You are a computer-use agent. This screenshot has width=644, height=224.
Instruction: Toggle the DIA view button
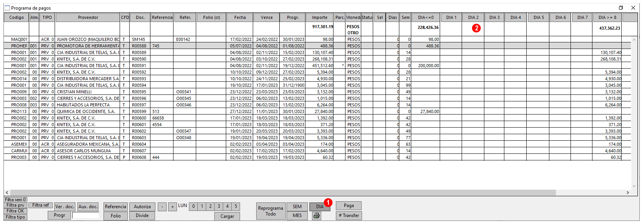pos(320,207)
